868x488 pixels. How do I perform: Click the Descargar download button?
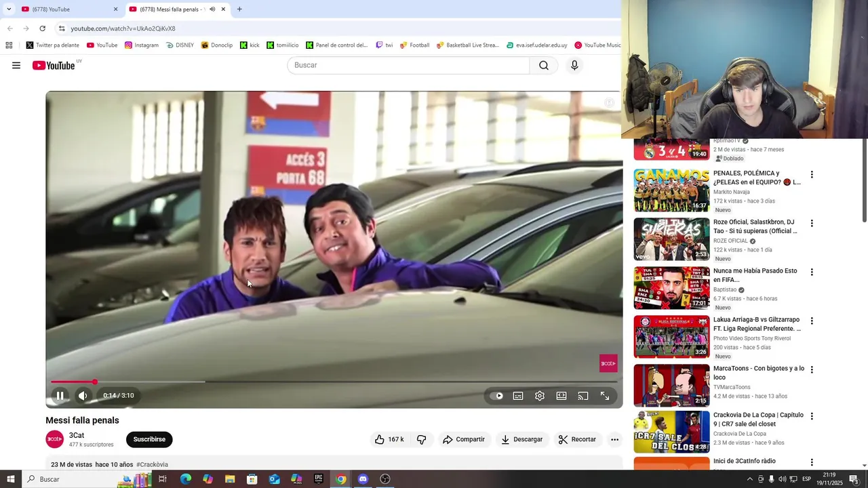pyautogui.click(x=522, y=439)
